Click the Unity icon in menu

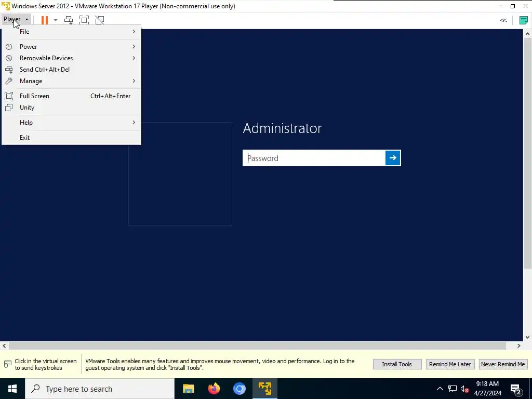click(9, 108)
